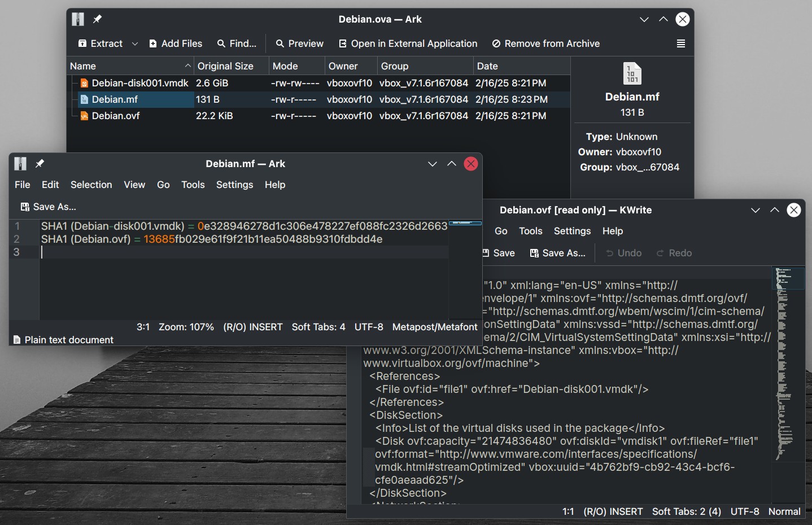The width and height of the screenshot is (812, 525).
Task: Select the Debian-disk001.vmdk file row
Action: pyautogui.click(x=318, y=83)
